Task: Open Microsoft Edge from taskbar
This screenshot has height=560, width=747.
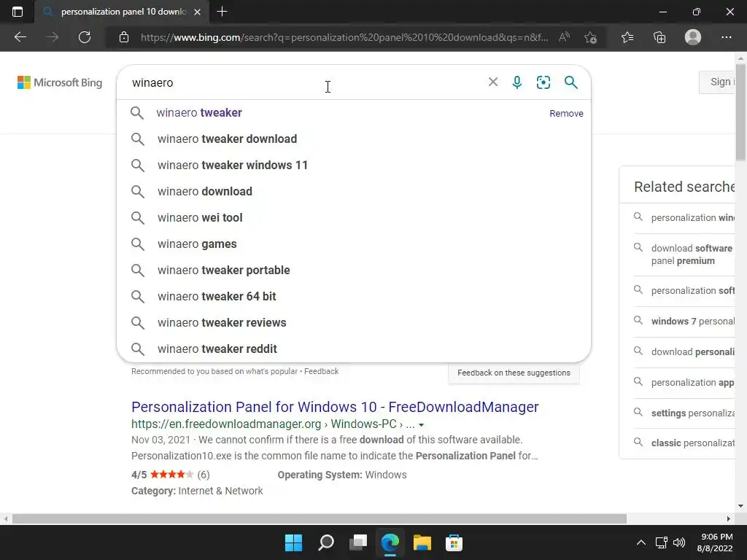Action: pyautogui.click(x=390, y=542)
